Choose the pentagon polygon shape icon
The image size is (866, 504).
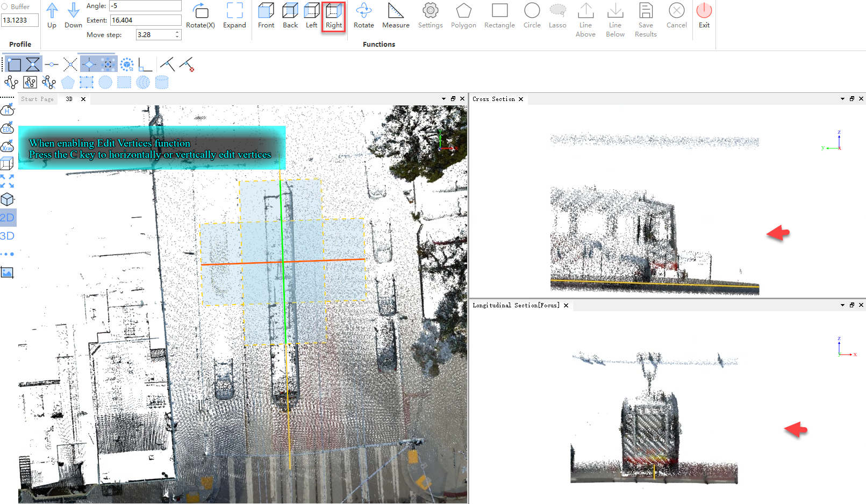tap(68, 82)
